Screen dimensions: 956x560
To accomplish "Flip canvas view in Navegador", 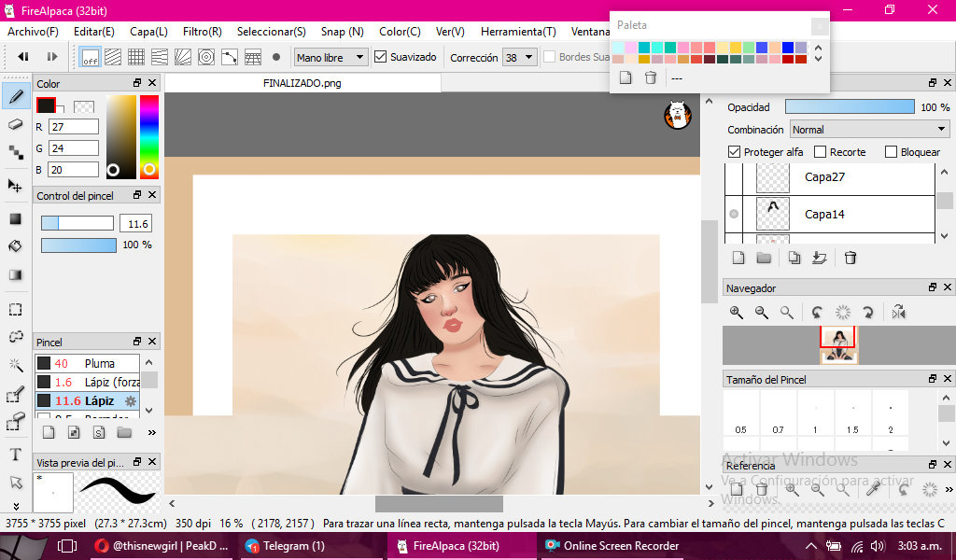I will tap(898, 313).
